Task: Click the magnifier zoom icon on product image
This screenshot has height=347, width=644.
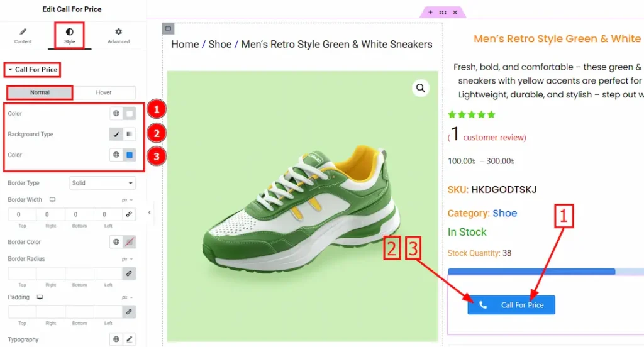Action: 421,88
